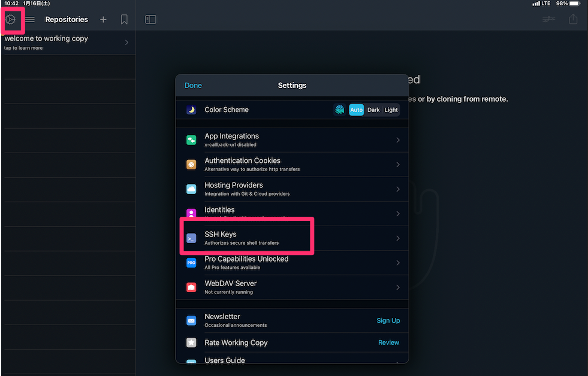Tap the Rate Working Copy label
The image size is (588, 376).
point(236,342)
